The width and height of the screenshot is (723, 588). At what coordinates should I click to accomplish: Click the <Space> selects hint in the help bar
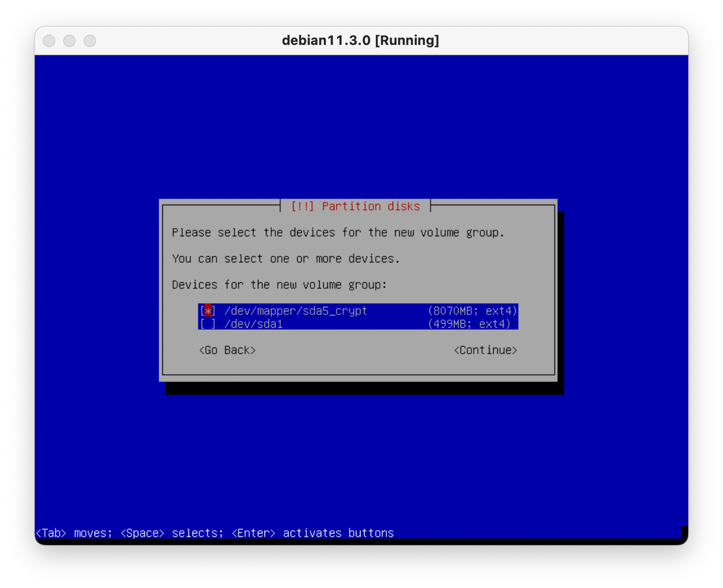pos(172,533)
